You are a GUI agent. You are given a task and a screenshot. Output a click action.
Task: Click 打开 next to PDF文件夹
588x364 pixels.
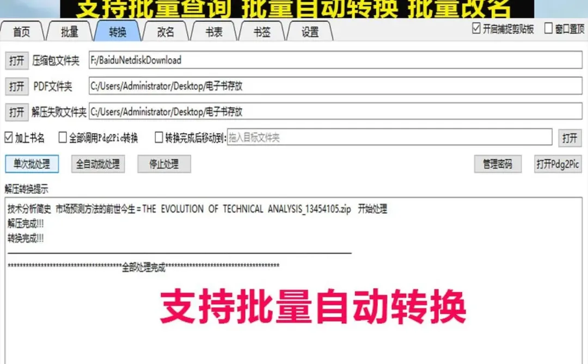coord(16,86)
